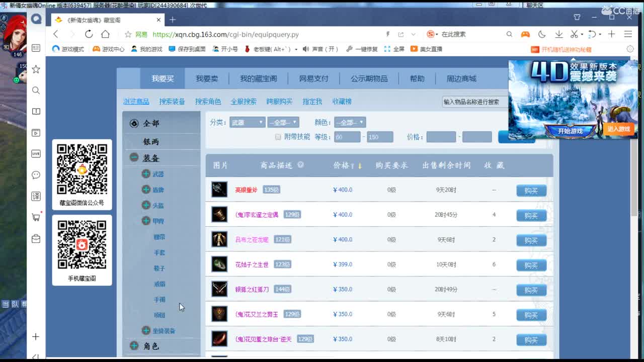Expand the 角色 tree section
644x362 pixels.
click(134, 345)
